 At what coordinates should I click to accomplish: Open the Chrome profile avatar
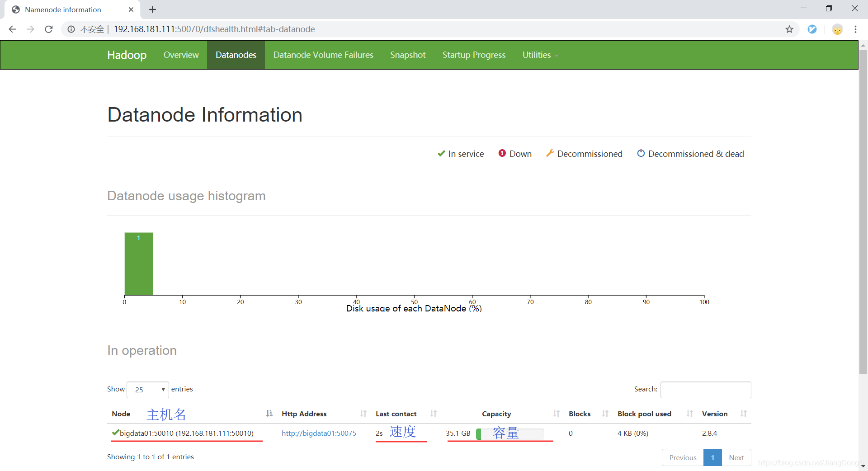[x=837, y=29]
